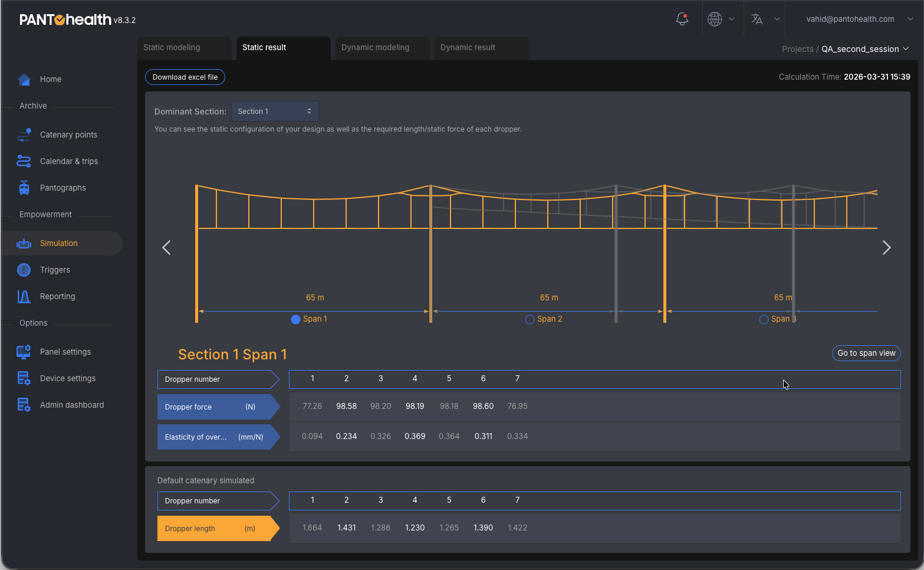Show previous spans with left arrow
The image size is (924, 570).
166,247
